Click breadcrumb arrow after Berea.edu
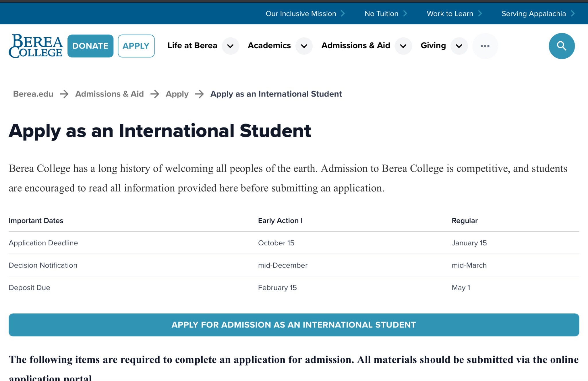The image size is (588, 381). pos(64,94)
